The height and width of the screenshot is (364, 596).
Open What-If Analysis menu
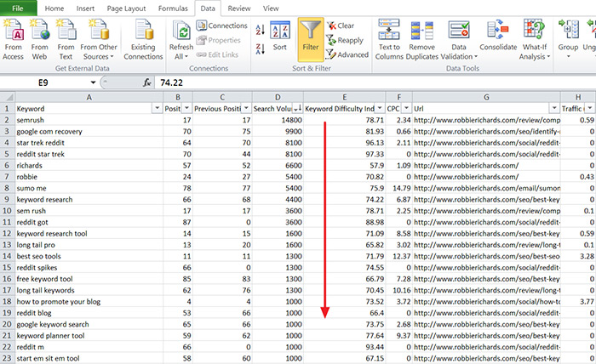point(535,40)
